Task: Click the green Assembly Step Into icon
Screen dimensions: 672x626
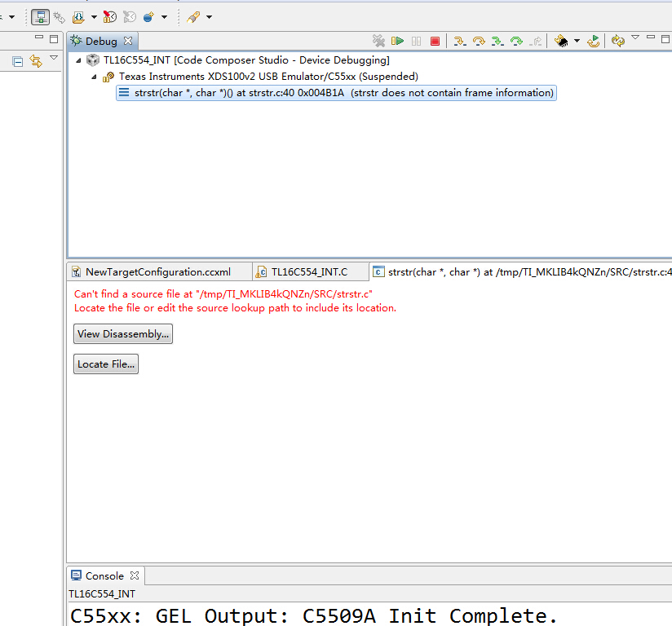Action: (x=497, y=41)
